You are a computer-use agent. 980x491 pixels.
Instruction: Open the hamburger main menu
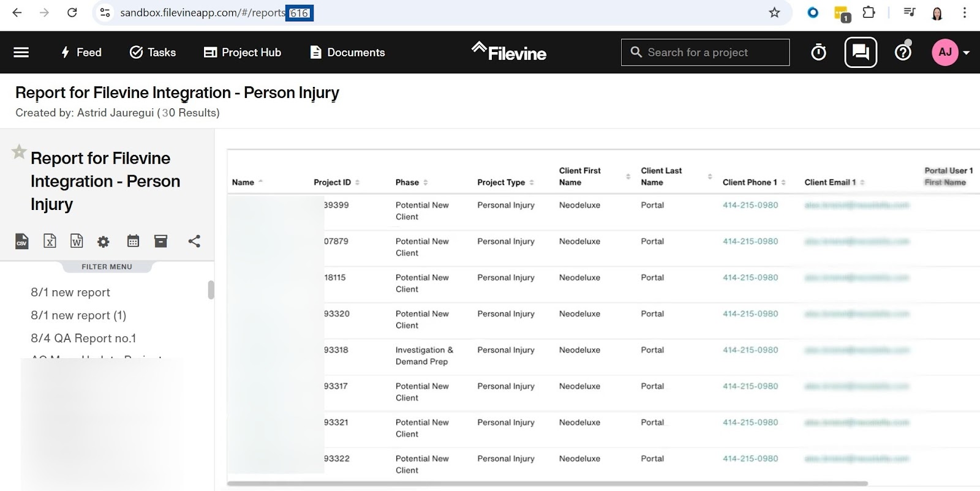click(x=21, y=53)
